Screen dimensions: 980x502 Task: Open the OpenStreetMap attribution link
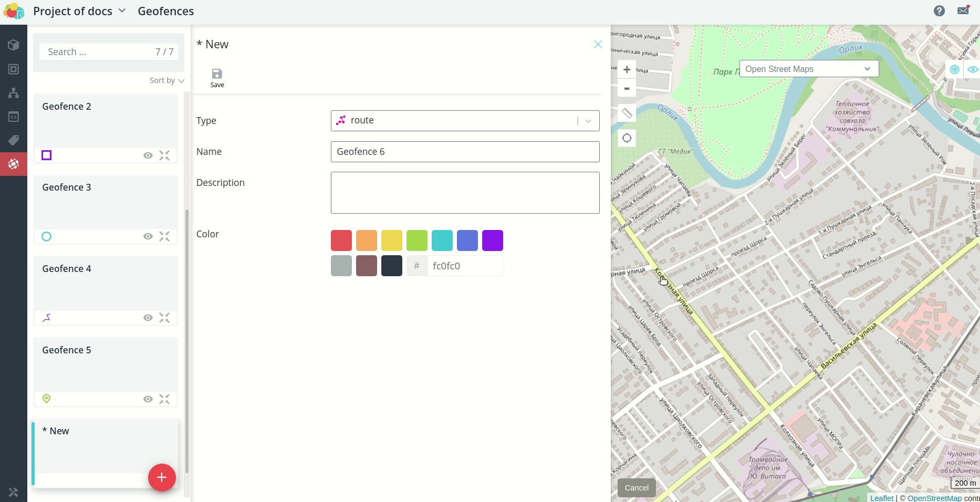tap(934, 498)
